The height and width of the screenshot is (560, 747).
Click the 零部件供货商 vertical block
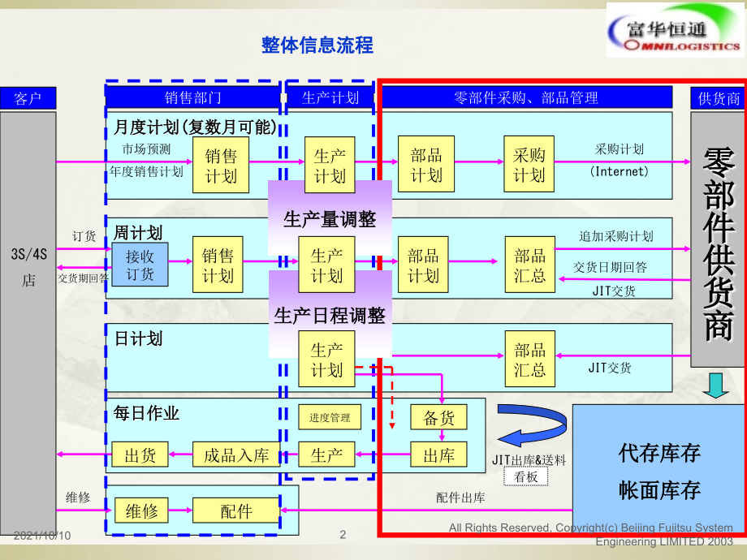[719, 239]
